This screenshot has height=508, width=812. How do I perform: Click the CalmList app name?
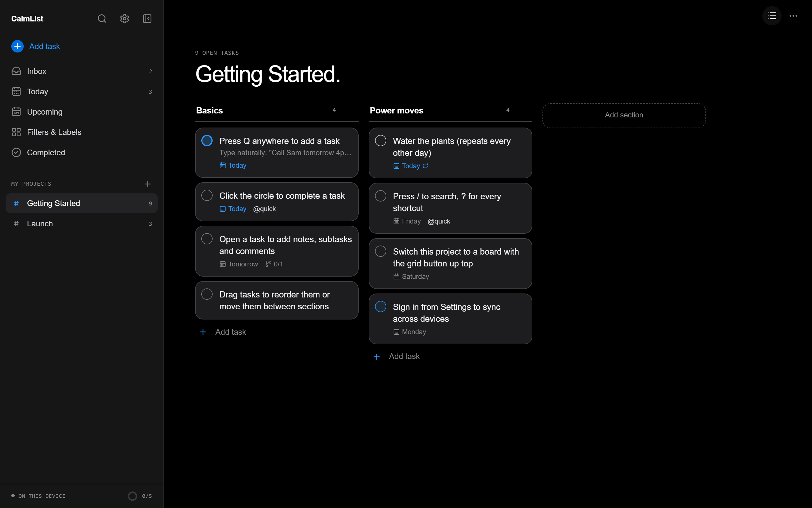27,19
